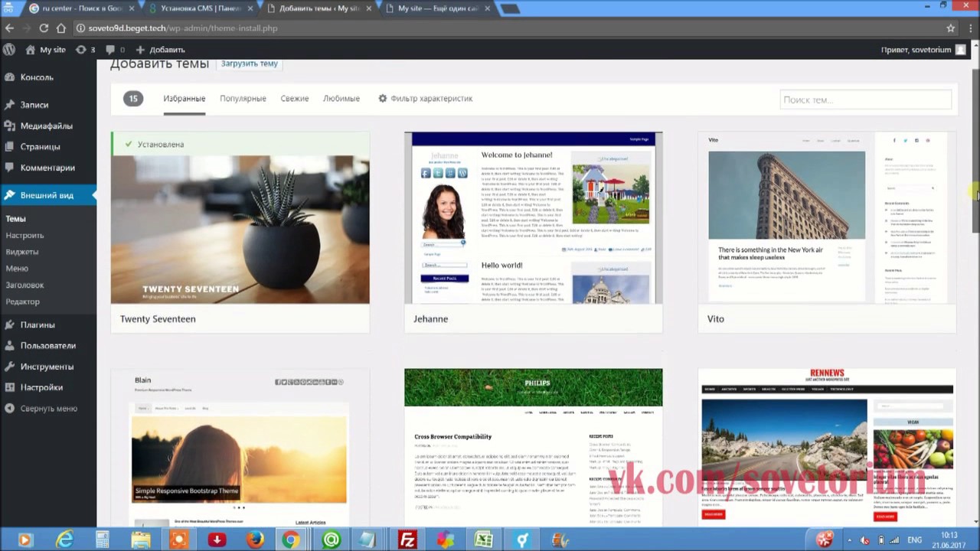The image size is (980, 551).
Task: Launch Firefox from the taskbar
Action: click(255, 540)
